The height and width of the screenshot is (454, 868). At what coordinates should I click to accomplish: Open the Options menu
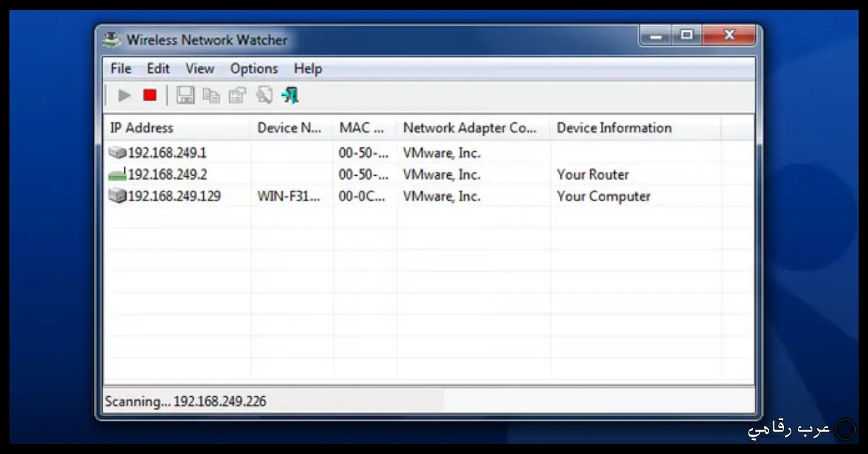pos(254,68)
